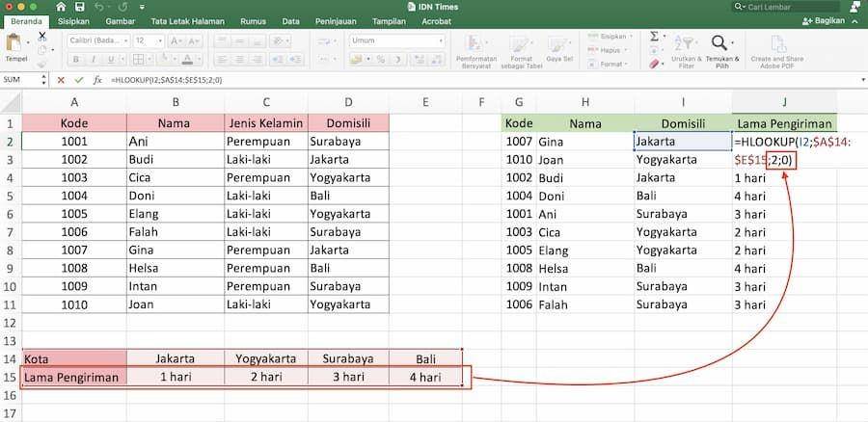Click the Bagikan share button
868x422 pixels.
point(824,21)
